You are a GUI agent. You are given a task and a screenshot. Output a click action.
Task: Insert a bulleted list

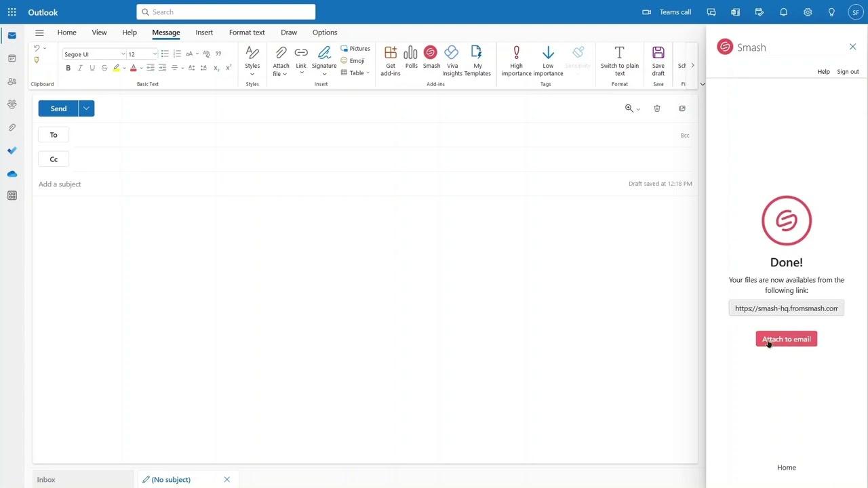tap(165, 54)
